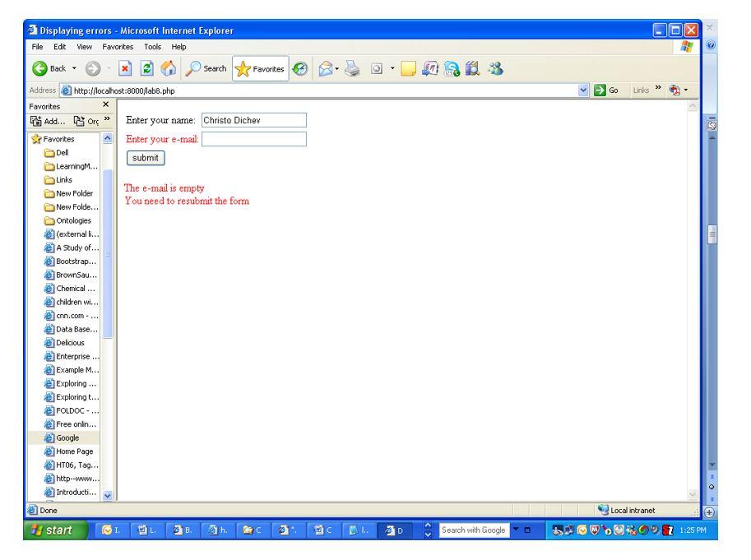
Task: Select the Home Page favorite
Action: click(68, 451)
